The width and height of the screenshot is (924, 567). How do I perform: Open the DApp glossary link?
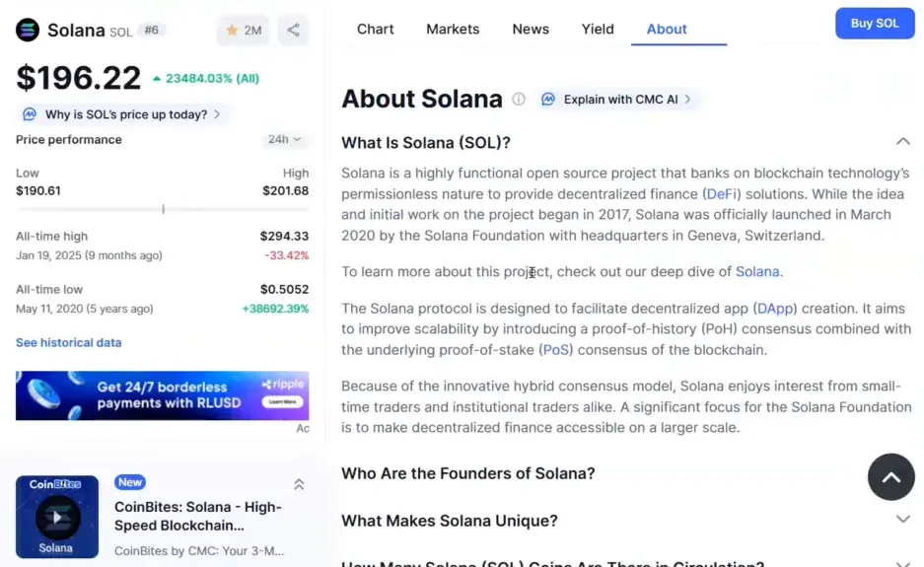[x=775, y=309]
